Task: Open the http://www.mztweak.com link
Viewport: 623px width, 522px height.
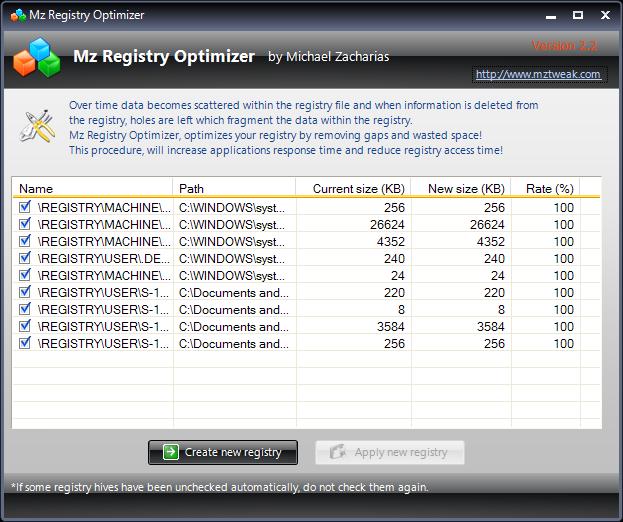Action: point(538,74)
